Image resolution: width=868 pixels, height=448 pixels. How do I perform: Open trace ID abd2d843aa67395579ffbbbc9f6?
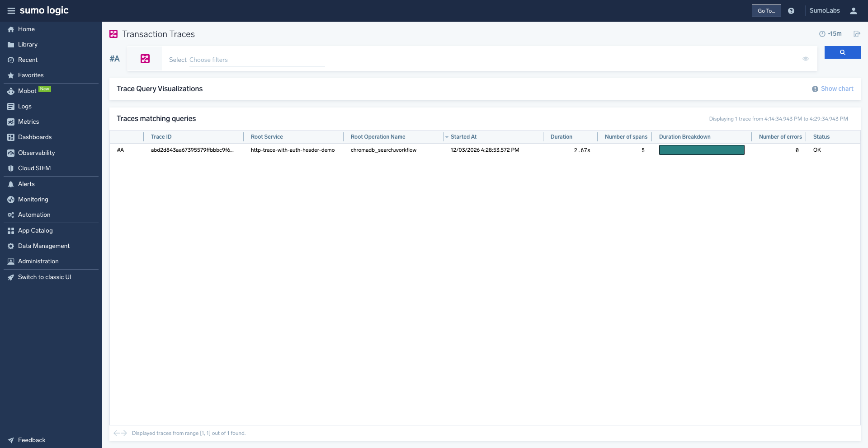click(x=192, y=150)
